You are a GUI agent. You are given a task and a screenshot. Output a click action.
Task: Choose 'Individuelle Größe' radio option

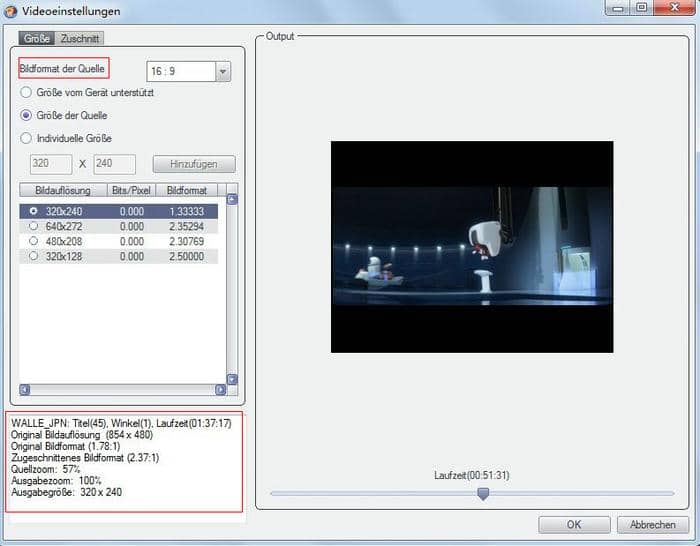pyautogui.click(x=26, y=138)
